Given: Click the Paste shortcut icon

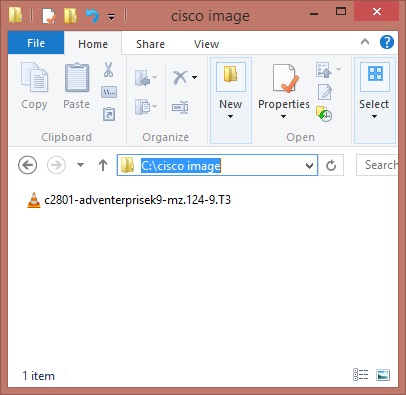Looking at the screenshot, I should point(109,114).
